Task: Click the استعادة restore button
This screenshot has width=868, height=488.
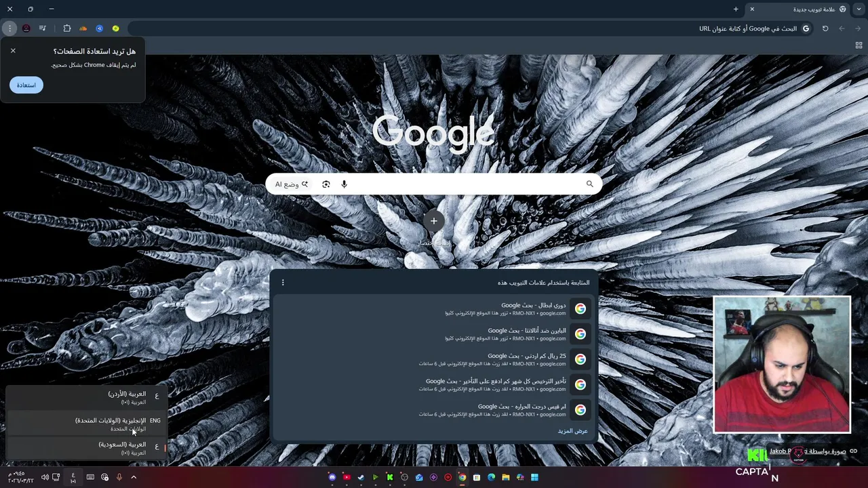Action: click(x=26, y=85)
